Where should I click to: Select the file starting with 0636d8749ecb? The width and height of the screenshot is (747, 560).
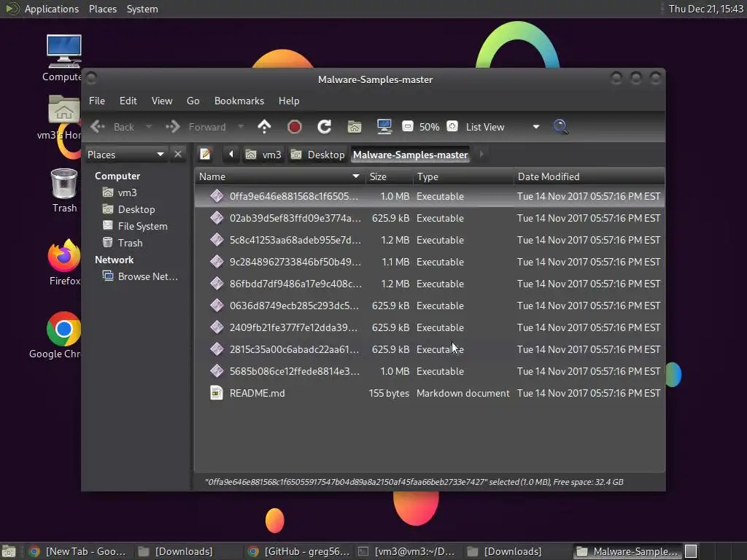(430, 306)
